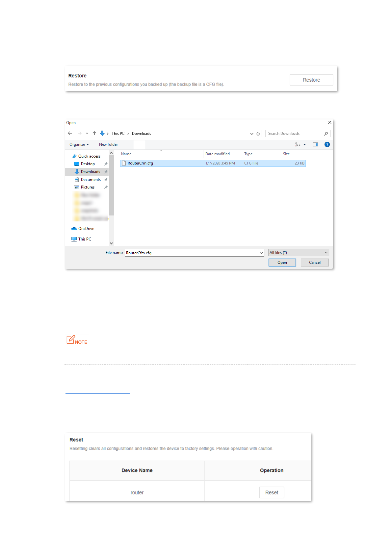This screenshot has height=554, width=392.
Task: Expand the File name dropdown arrow
Action: 261,253
